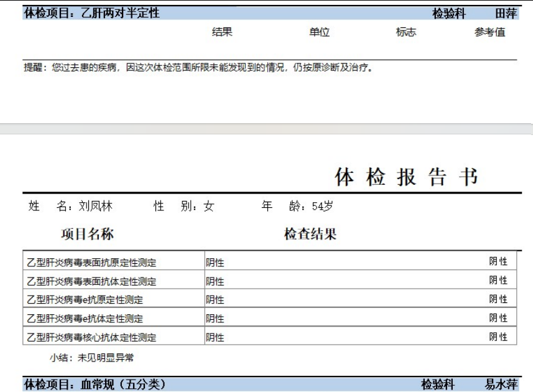Click the 单位 column header
Image resolution: width=533 pixels, height=392 pixels.
(x=319, y=32)
